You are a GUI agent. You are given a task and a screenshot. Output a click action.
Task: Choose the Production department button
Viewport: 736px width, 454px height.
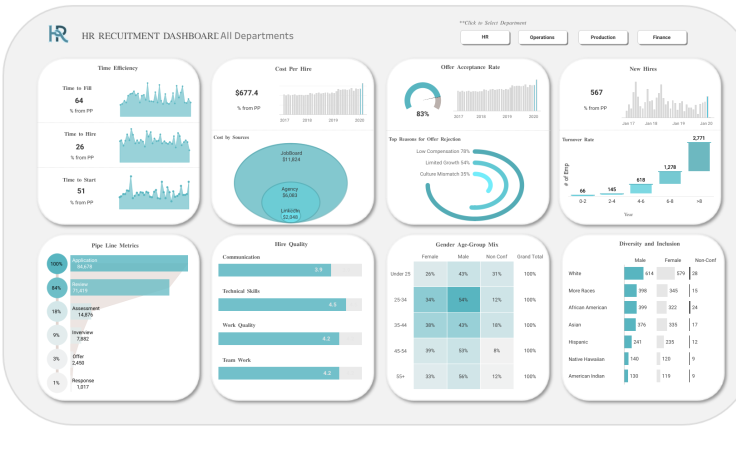tap(603, 37)
